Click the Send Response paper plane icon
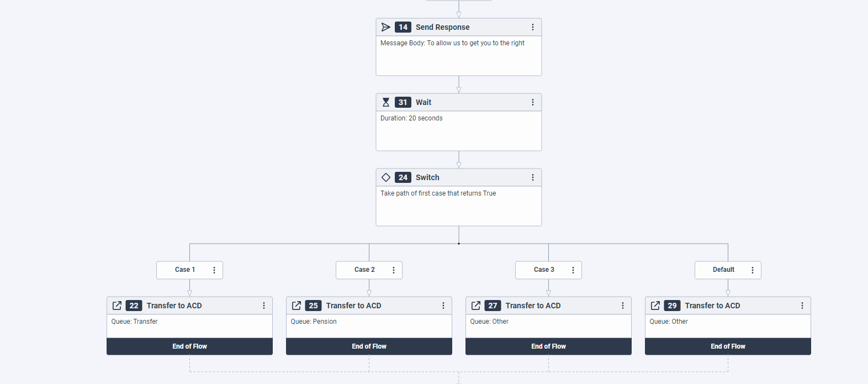The image size is (868, 384). (386, 27)
